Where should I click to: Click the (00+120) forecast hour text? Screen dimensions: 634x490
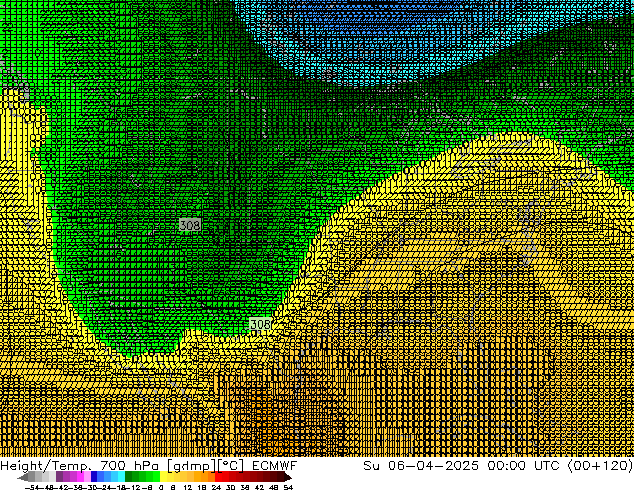(600, 466)
